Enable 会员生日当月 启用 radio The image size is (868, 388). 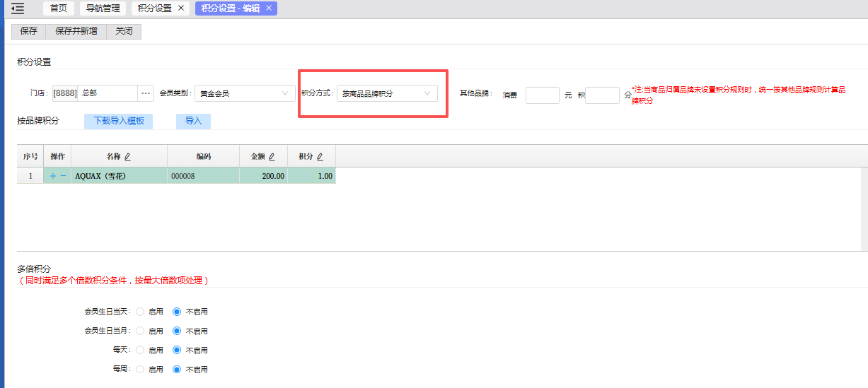(x=140, y=331)
